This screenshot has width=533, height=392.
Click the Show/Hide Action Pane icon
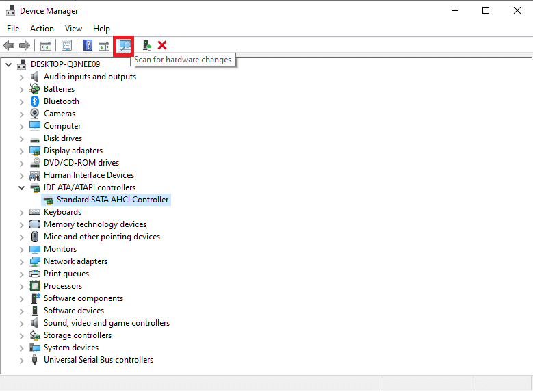[104, 45]
